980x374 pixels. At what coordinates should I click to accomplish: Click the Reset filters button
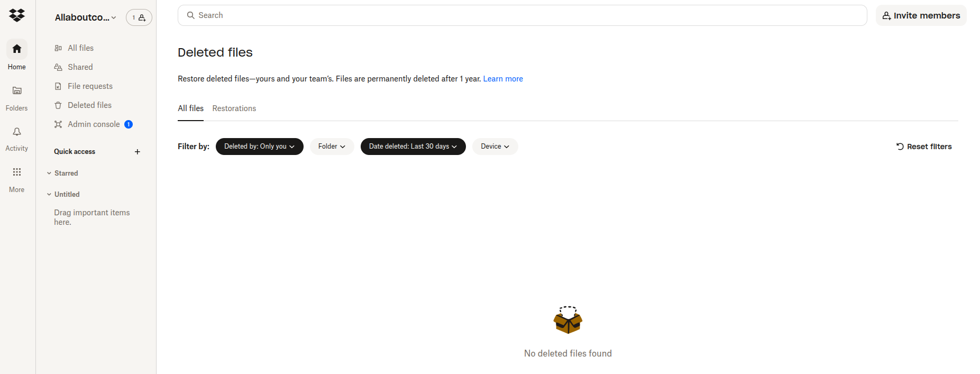[x=923, y=146]
